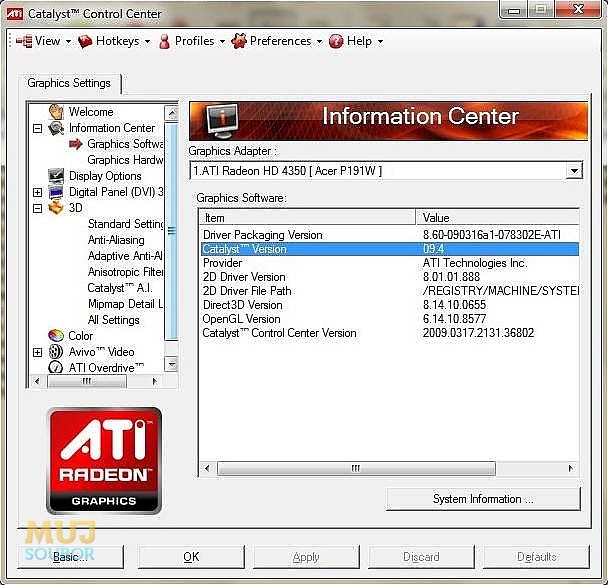Click the tree horizontal scrollbar thumb
The height and width of the screenshot is (585, 608).
click(87, 381)
